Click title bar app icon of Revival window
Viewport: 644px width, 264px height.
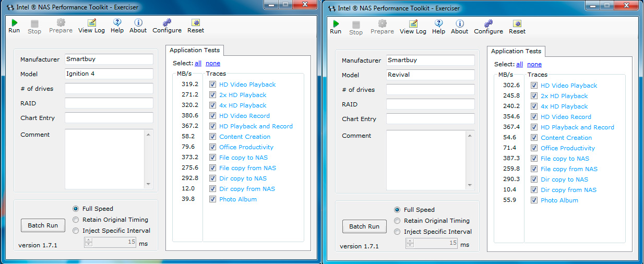pos(331,8)
